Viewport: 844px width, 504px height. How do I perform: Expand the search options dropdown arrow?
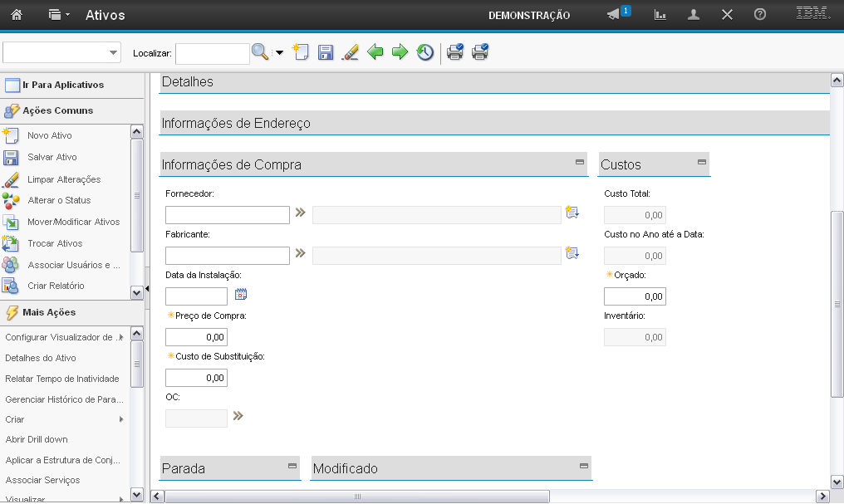279,53
